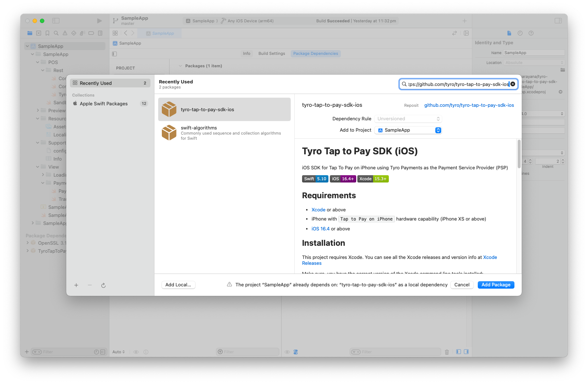Select swift-algorithms package
Image resolution: width=588 pixels, height=384 pixels.
[x=224, y=133]
